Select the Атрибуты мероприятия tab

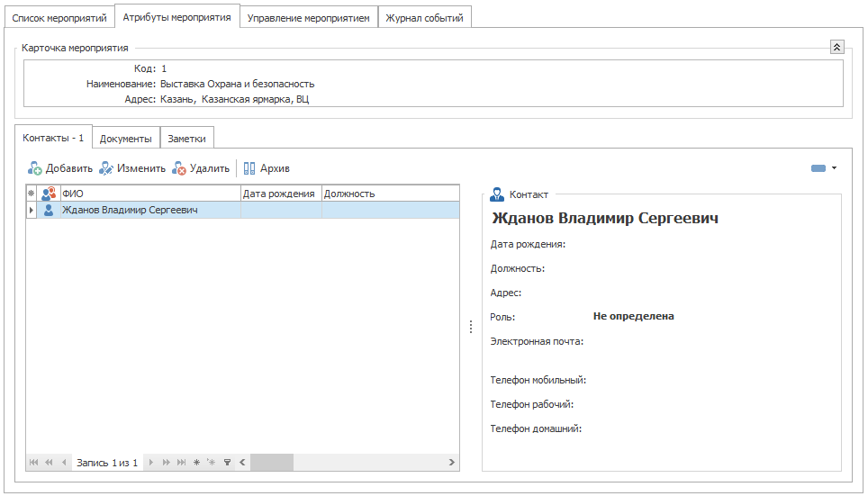pos(177,17)
